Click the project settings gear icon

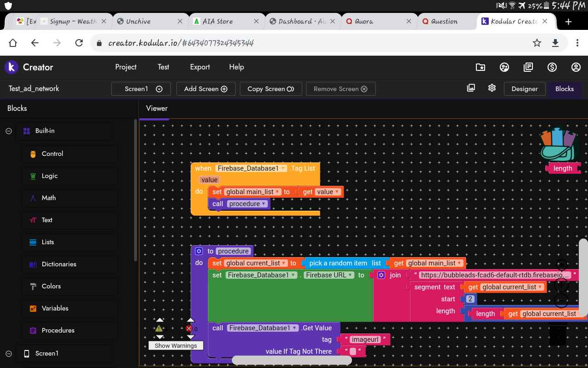coord(492,88)
